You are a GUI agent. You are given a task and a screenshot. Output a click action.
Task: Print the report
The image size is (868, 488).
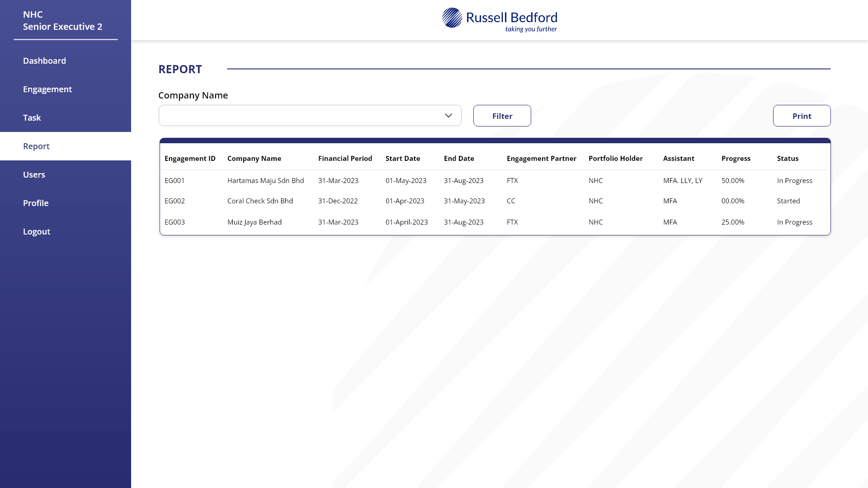tap(802, 116)
